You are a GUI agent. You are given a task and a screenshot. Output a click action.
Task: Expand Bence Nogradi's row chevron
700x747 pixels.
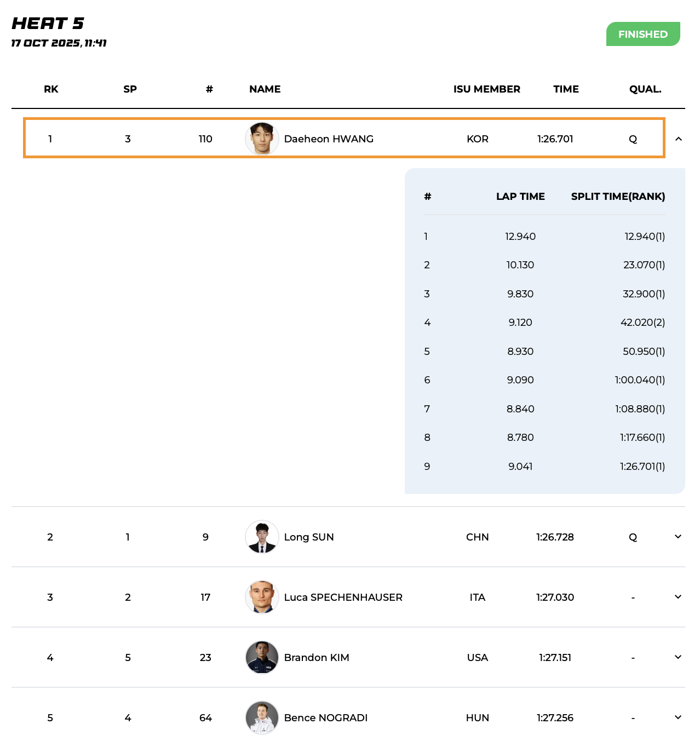click(x=678, y=717)
